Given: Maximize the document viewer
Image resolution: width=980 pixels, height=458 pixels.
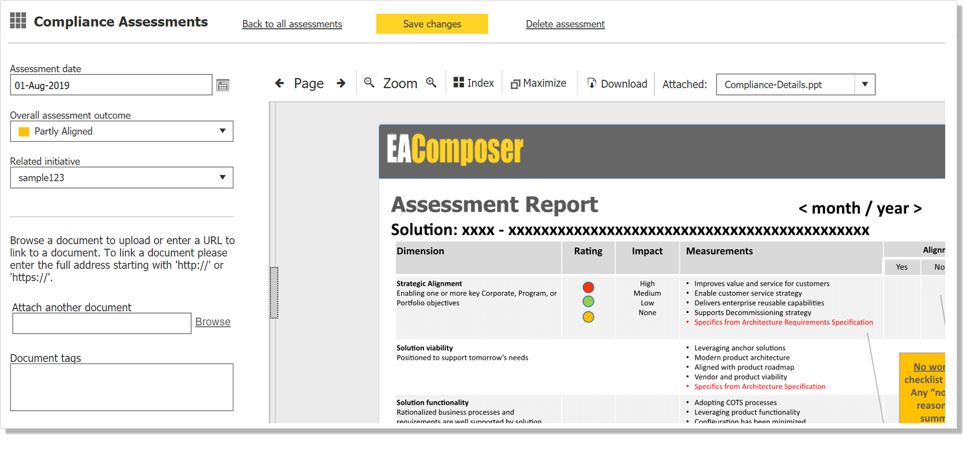Looking at the screenshot, I should pyautogui.click(x=538, y=83).
